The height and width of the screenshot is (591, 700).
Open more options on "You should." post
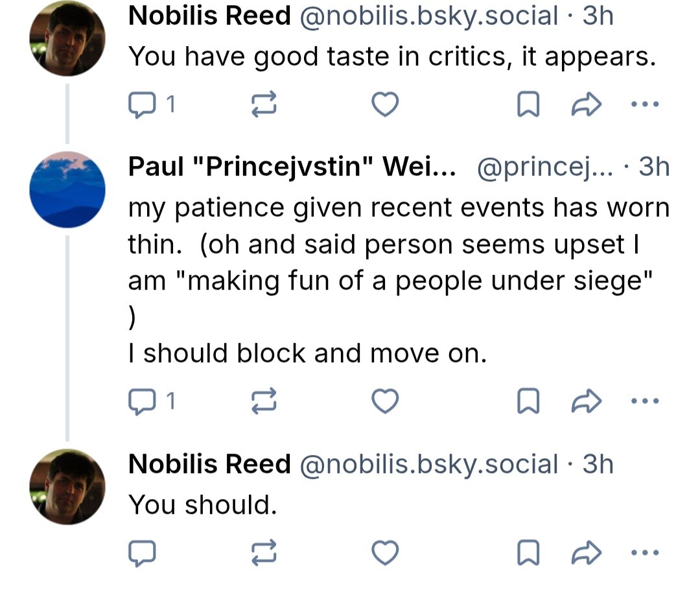click(646, 553)
